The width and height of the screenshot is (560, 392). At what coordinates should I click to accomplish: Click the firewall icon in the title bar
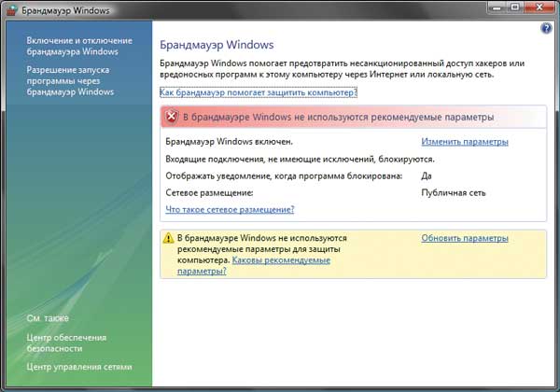[12, 10]
